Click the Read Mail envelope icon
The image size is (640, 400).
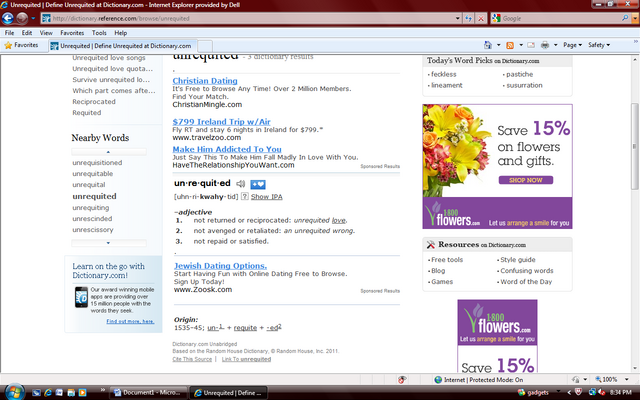531,45
